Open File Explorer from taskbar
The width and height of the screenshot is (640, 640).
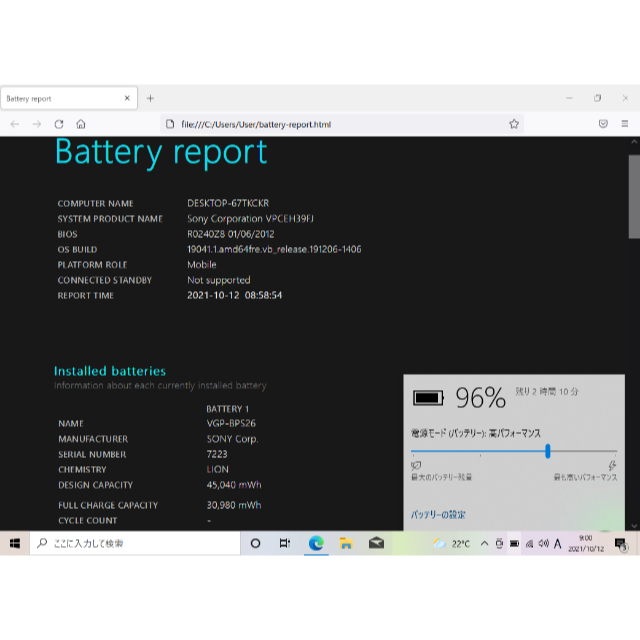pos(346,543)
